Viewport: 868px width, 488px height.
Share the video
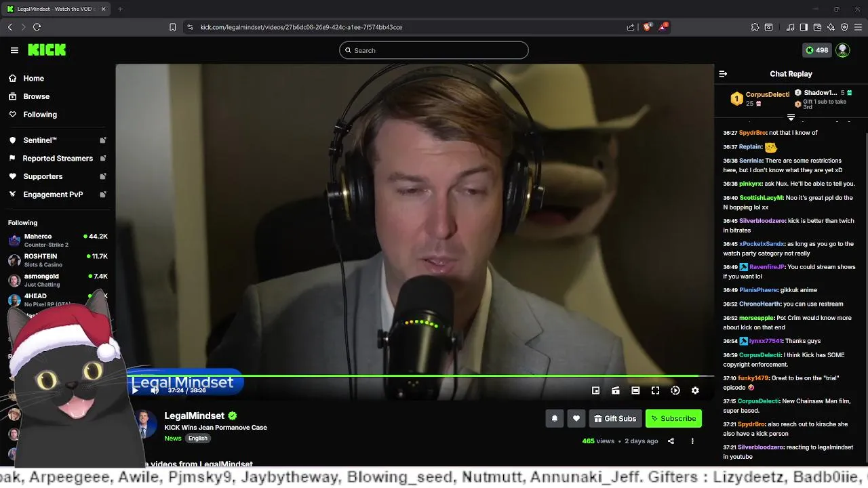(671, 441)
